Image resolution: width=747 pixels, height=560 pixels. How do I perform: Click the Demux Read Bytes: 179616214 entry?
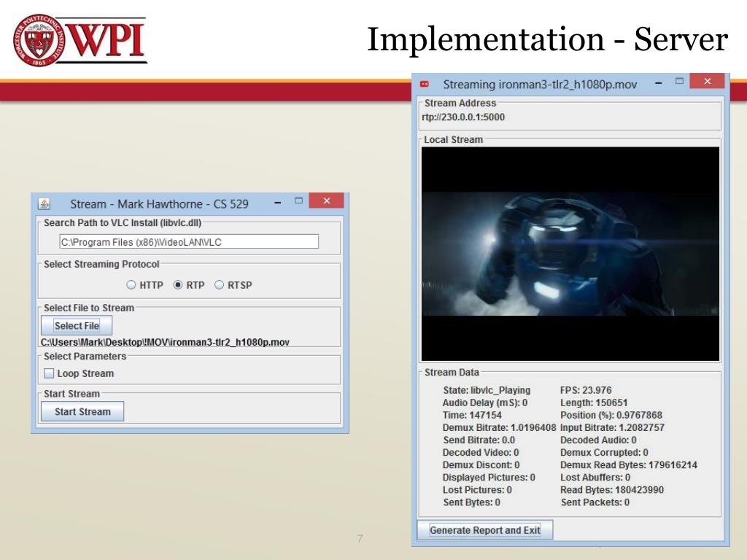[x=629, y=464]
